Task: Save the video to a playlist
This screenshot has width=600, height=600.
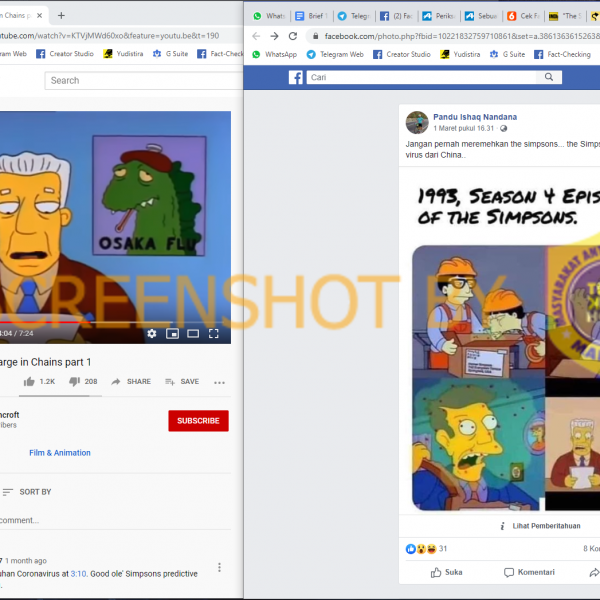Action: (182, 382)
